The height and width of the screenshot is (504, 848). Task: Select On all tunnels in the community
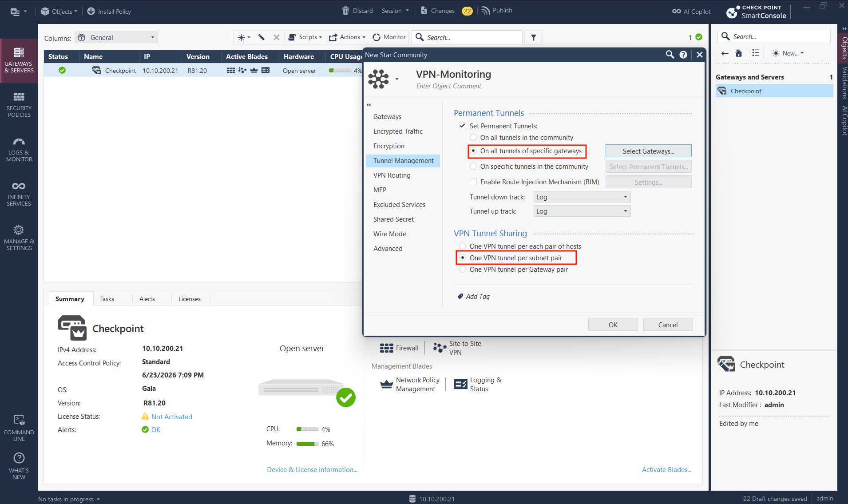pyautogui.click(x=473, y=138)
